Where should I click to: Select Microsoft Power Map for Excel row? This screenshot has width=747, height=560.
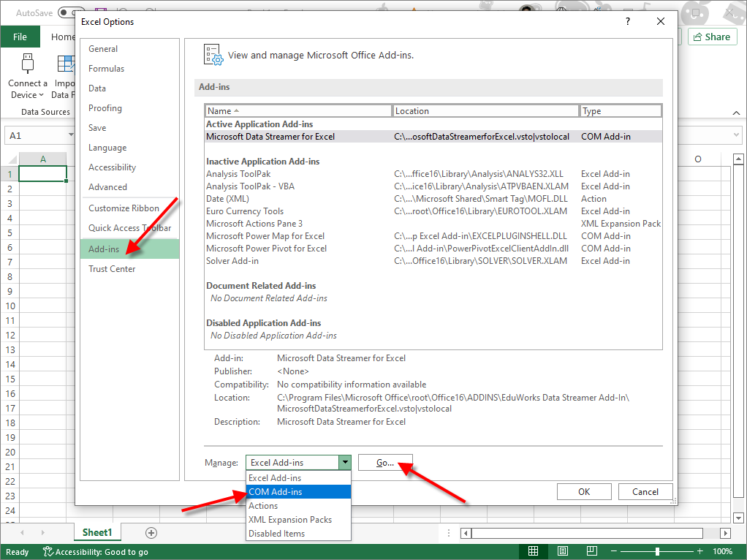tap(433, 236)
